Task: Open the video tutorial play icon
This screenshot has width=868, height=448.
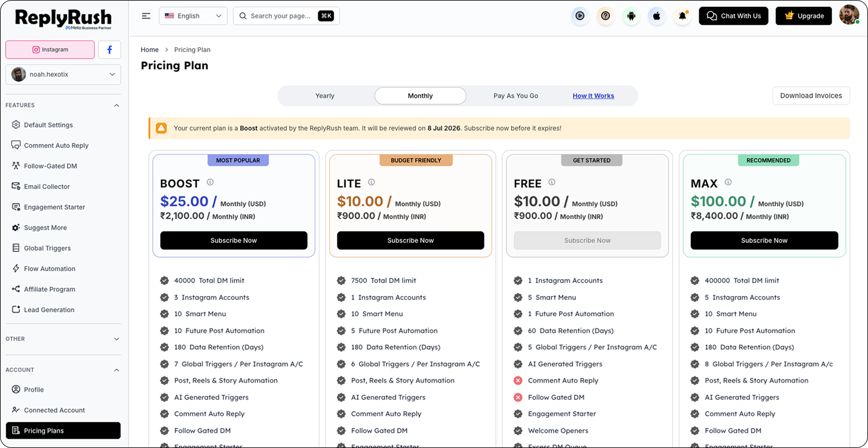Action: pyautogui.click(x=580, y=16)
